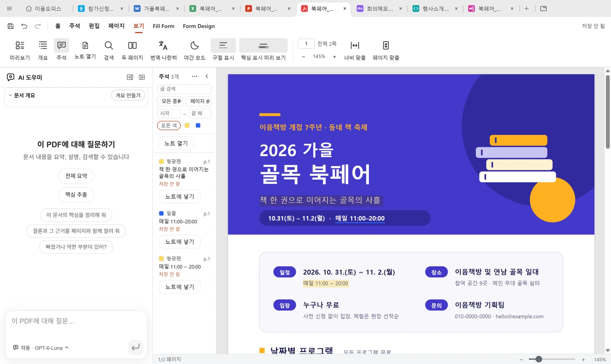
Task: Click 너비 맞춤 fit width
Action: (x=355, y=50)
